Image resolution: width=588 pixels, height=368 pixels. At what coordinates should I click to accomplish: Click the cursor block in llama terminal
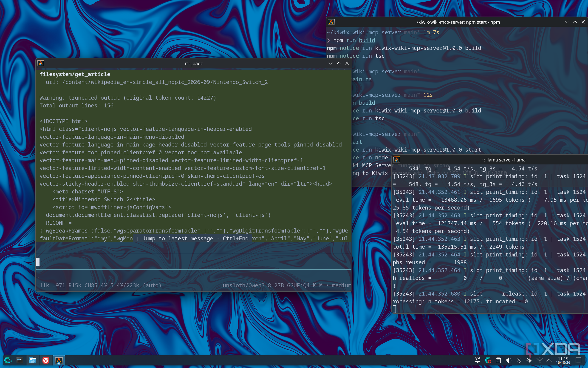click(x=394, y=309)
